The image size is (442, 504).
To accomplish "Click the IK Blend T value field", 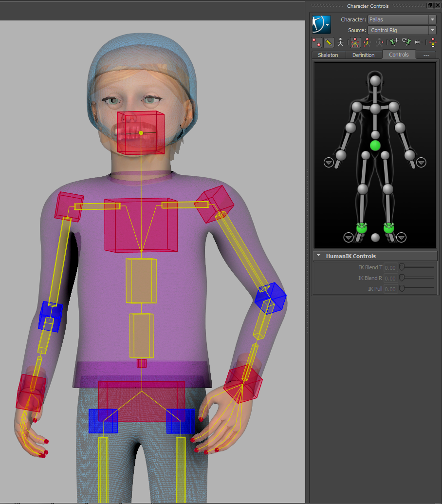I will pyautogui.click(x=390, y=267).
